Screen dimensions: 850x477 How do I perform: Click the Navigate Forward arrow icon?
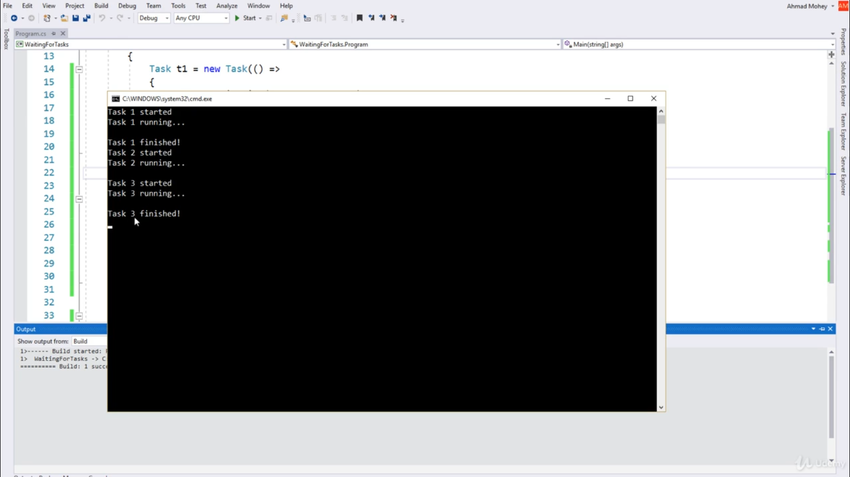tap(31, 18)
